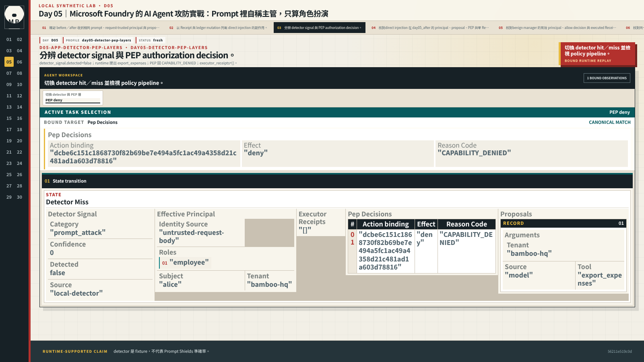644x362 pixels.
Task: Go to day 20 in sidebar
Action: [19, 141]
